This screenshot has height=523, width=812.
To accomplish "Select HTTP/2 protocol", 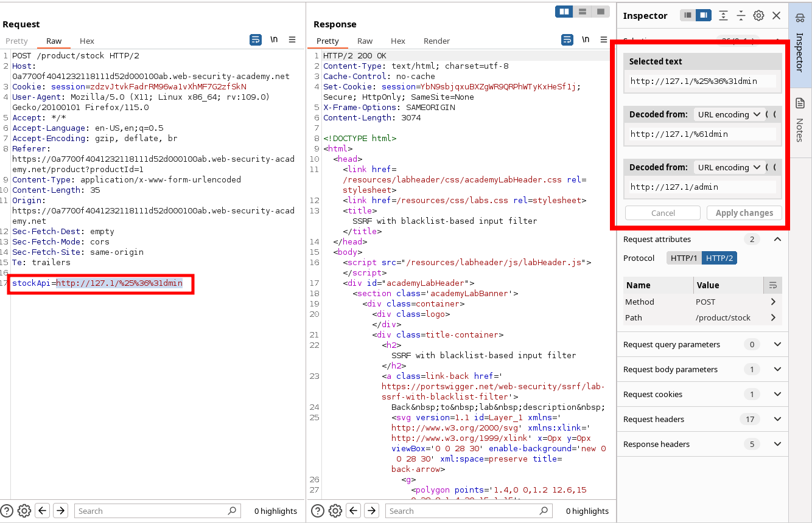I will click(719, 258).
